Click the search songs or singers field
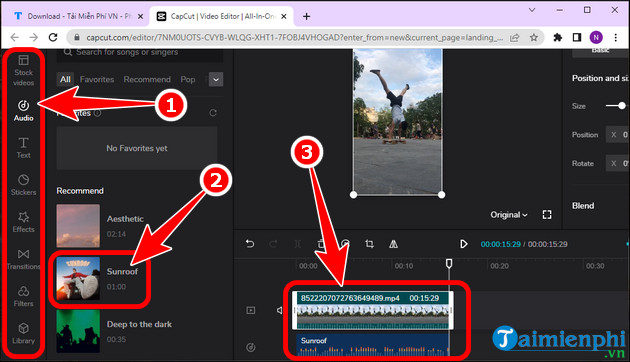The width and height of the screenshot is (630, 362). pos(140,54)
